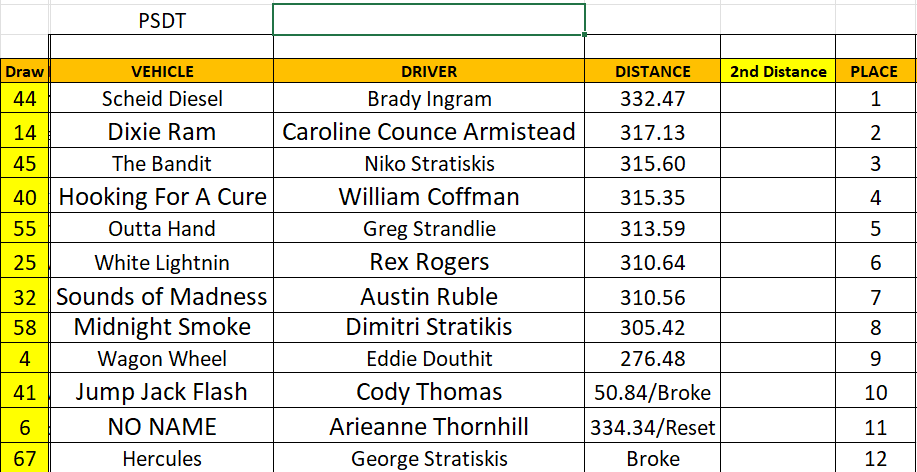Click draw number 55 cell
Image resolution: width=917 pixels, height=472 pixels.
25,228
